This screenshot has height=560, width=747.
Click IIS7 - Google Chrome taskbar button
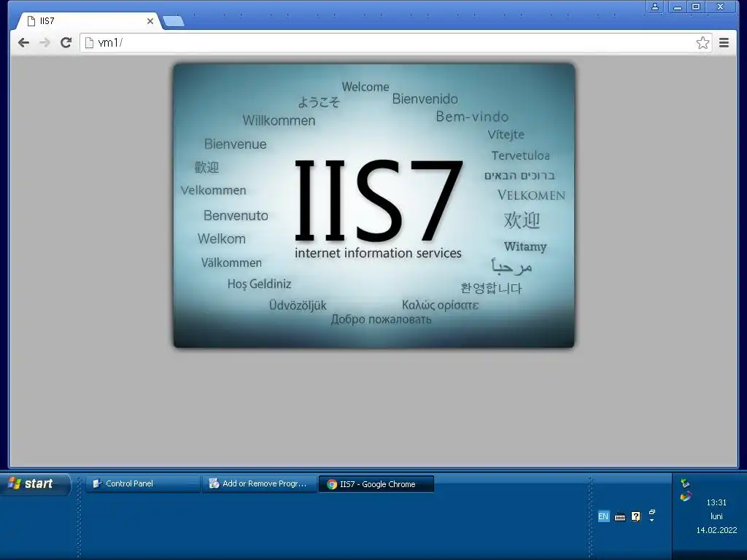376,484
